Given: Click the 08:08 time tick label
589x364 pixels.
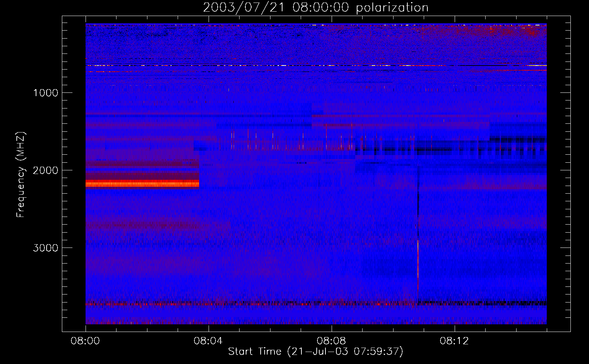Looking at the screenshot, I should [331, 341].
